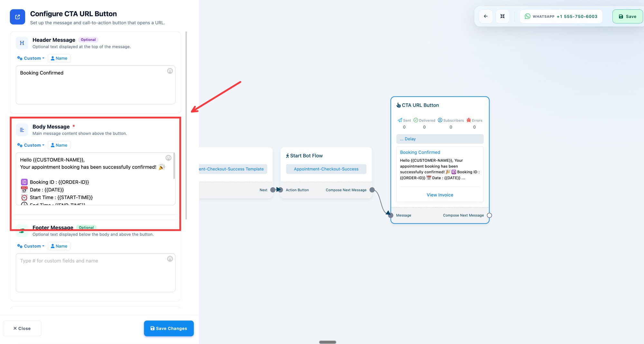Click the blue Save Changes button
Screen dimensions: 644x344
point(169,328)
